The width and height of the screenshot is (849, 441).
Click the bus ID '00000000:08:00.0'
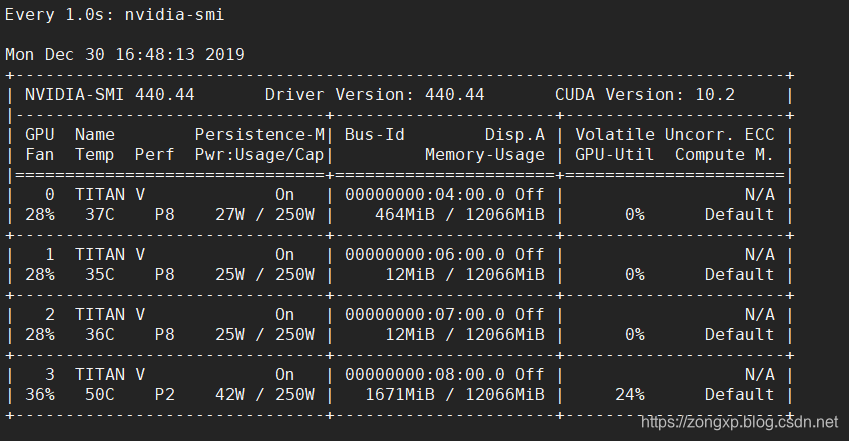pos(424,375)
